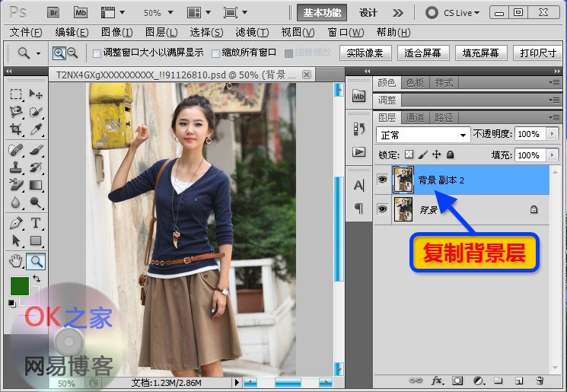
Task: Select the Clone Stamp tool
Action: 16,167
